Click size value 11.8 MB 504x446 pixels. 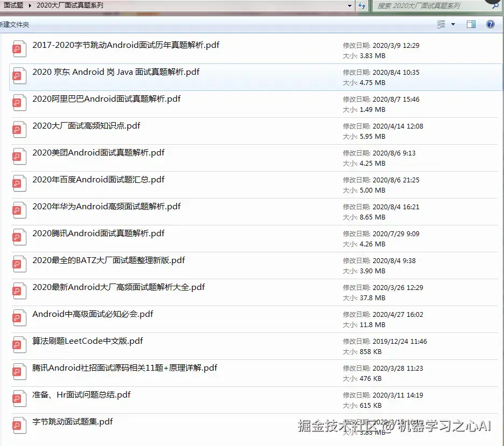coord(372,325)
